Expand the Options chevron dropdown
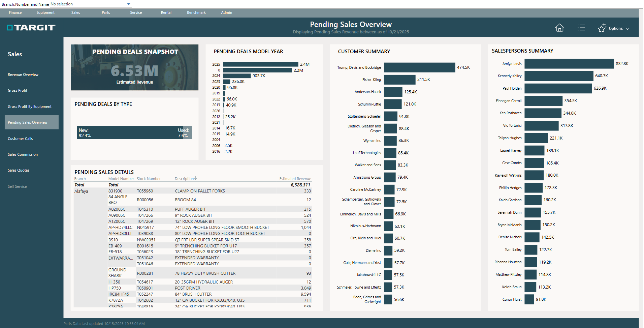Viewport: 644px width, 328px height. tap(627, 29)
